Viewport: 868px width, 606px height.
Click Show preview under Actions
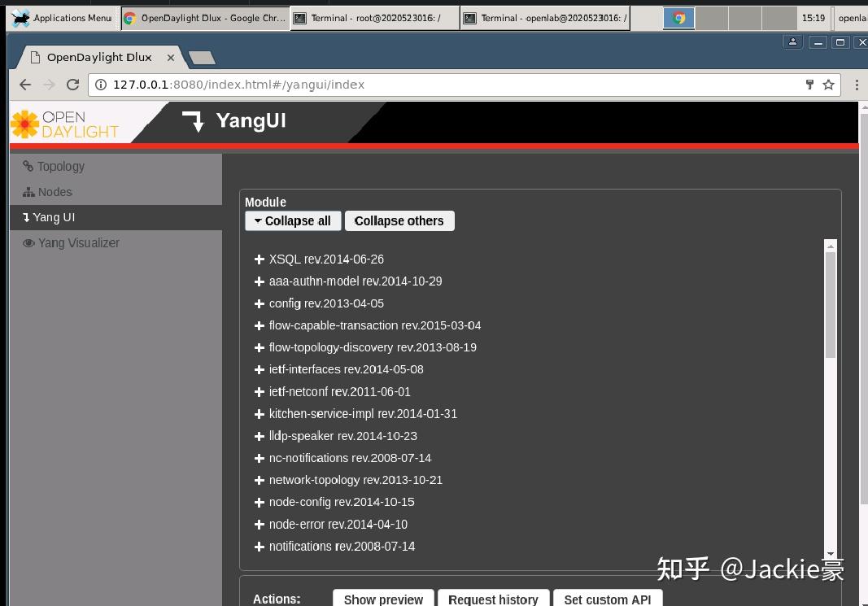(382, 599)
